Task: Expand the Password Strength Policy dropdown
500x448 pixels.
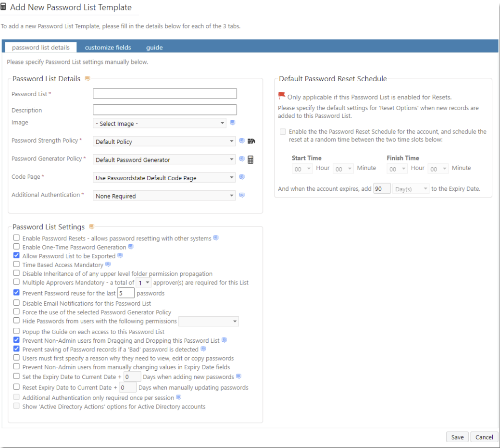Action: tap(164, 142)
